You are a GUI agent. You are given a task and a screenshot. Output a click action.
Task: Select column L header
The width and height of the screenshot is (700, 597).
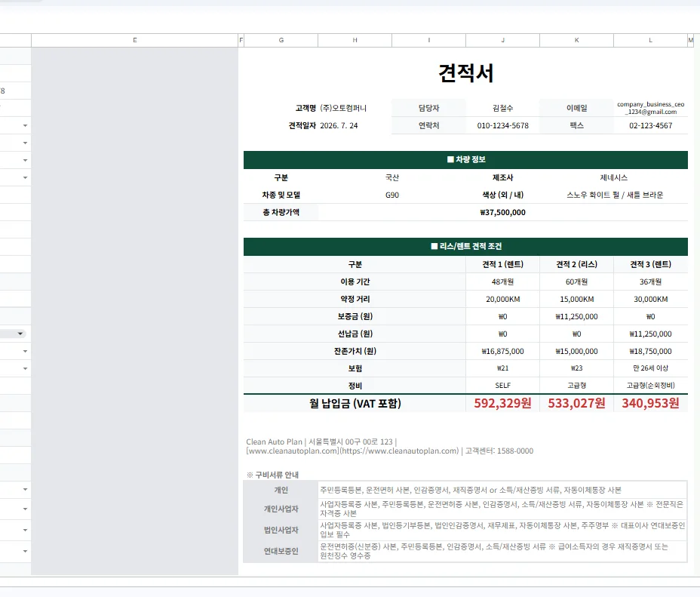click(x=650, y=40)
